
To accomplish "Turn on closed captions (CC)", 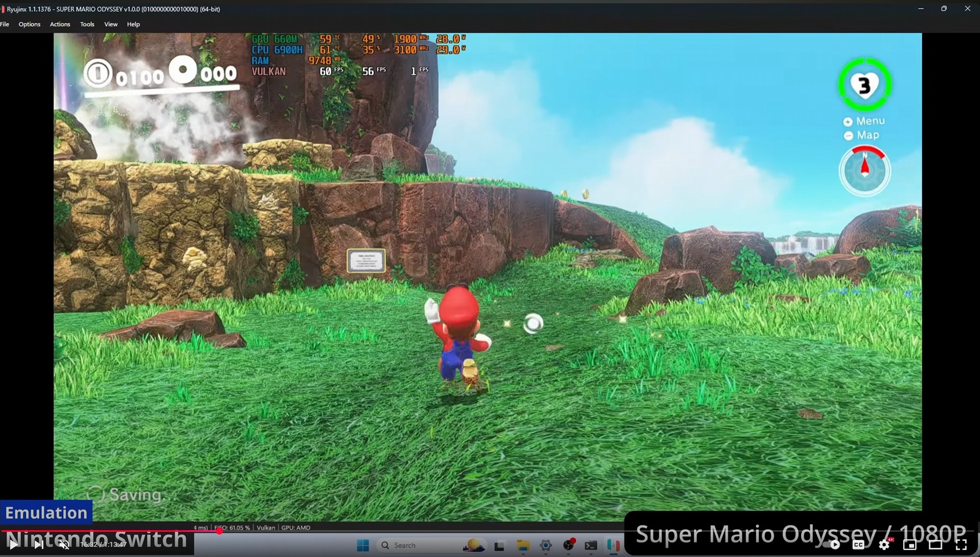I will (x=858, y=545).
